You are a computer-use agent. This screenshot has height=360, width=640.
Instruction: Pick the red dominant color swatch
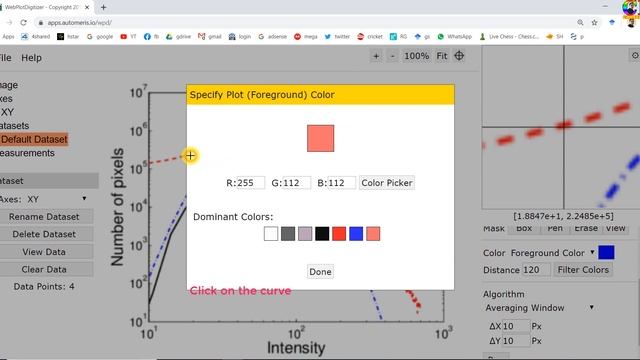(x=339, y=234)
